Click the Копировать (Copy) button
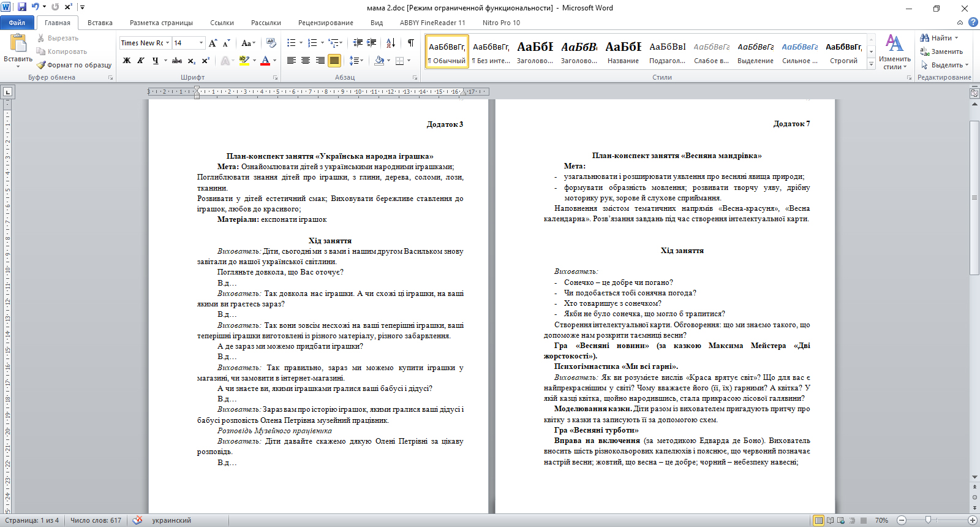Screen dimensions: 980x527 point(62,51)
